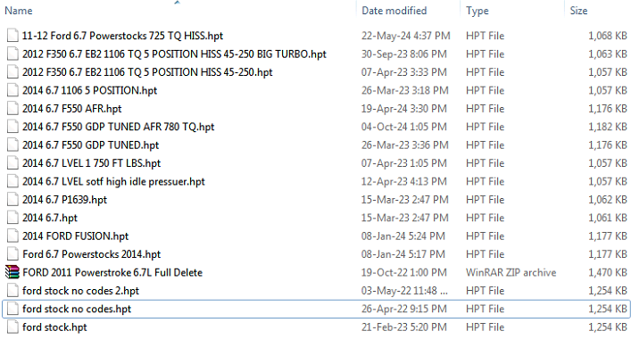Select 2014 6.7 LVEL 1 750 FT LBS.hpt

point(91,163)
